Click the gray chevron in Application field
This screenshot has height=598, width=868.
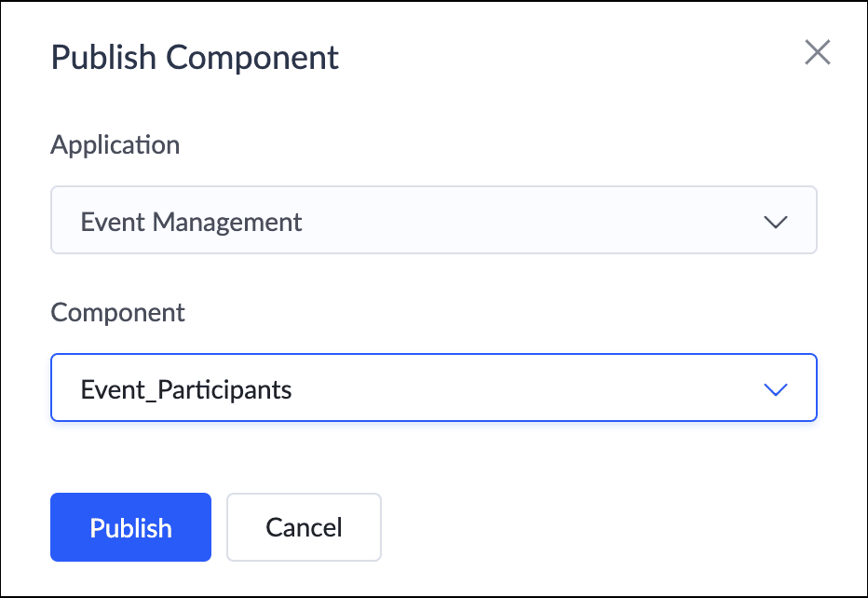775,222
